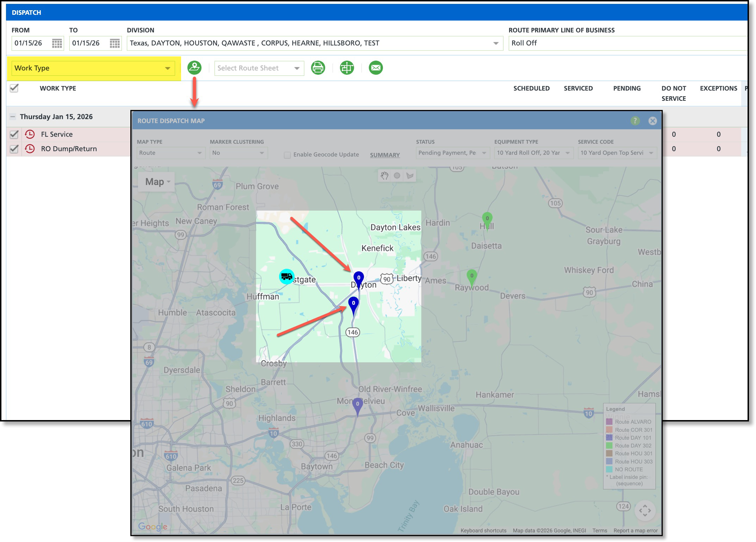Open the Work Type dropdown

[167, 68]
